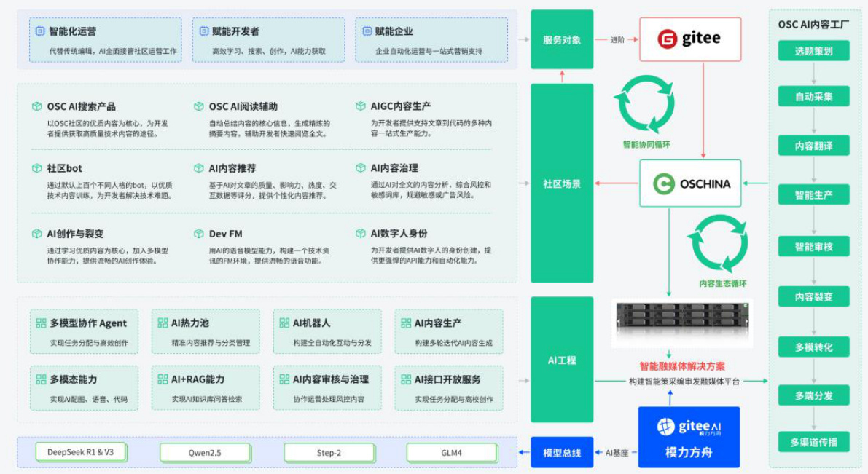Viewport: 868px width, 474px height.
Task: Select the 服务对象 green block
Action: point(562,40)
